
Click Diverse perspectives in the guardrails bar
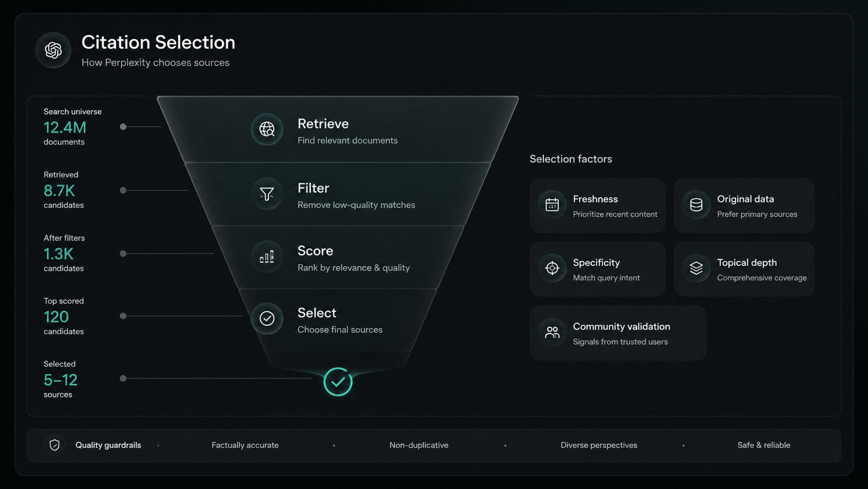pos(599,445)
